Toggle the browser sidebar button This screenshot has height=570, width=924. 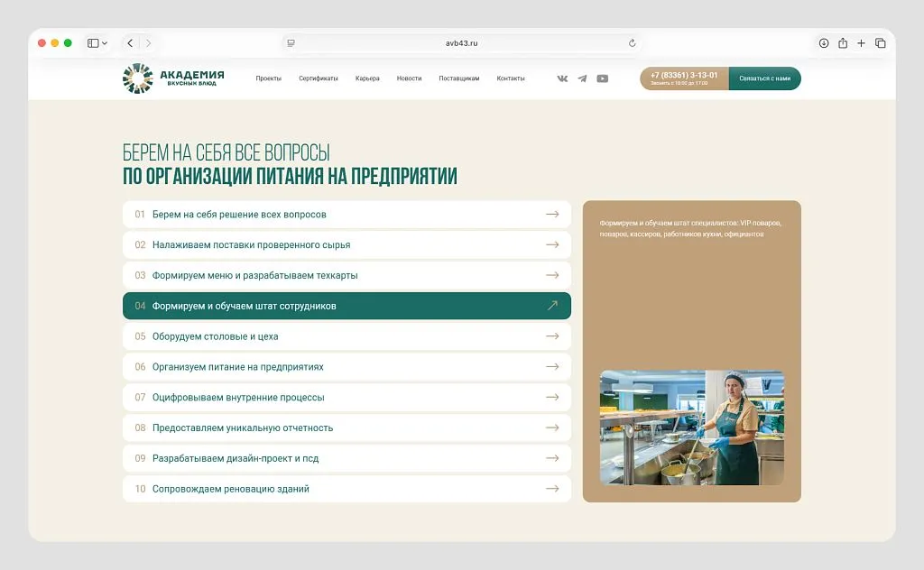point(91,42)
